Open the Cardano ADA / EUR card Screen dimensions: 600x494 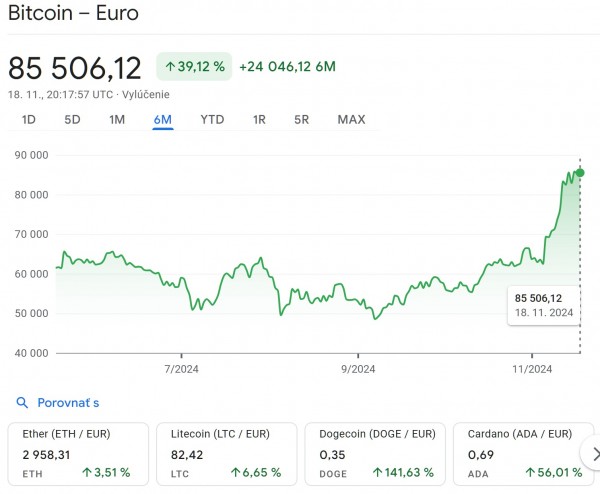(520, 455)
